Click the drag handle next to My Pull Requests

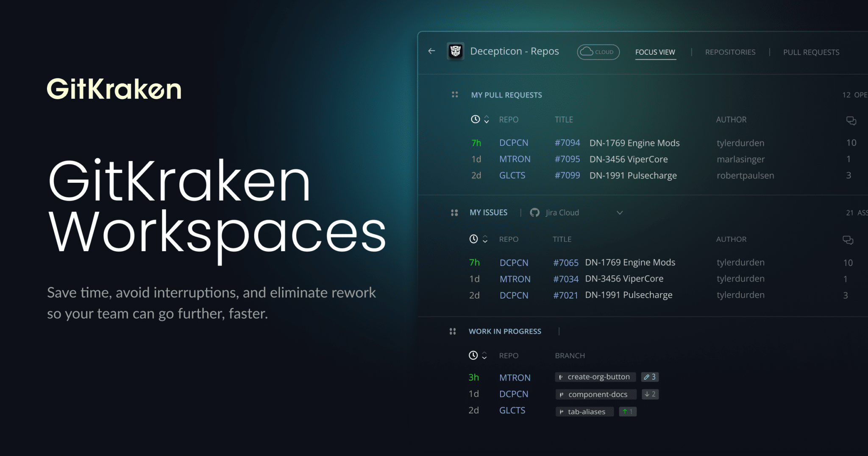455,95
